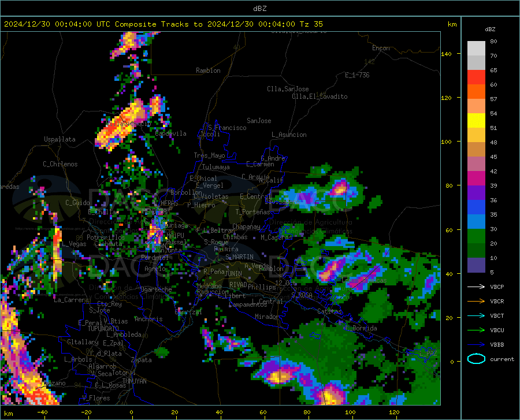Click the E_Chical label
Screen dimensions: 520x420
tap(203, 179)
